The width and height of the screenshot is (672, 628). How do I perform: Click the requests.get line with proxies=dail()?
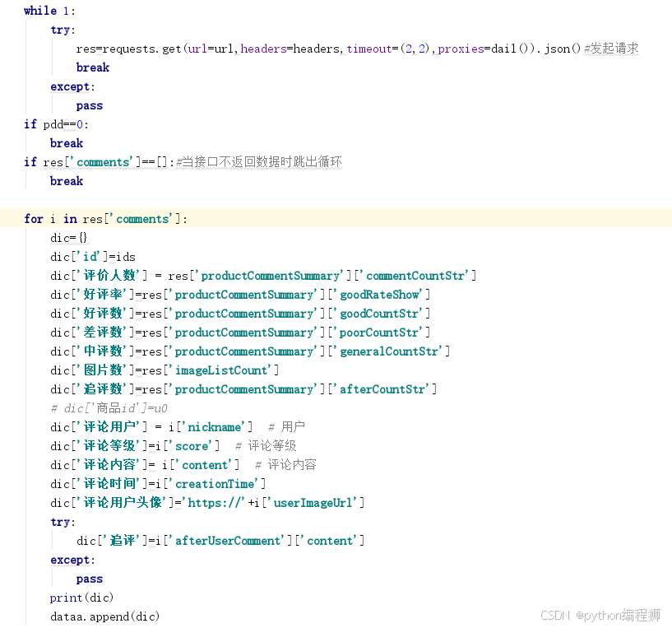tap(357, 49)
